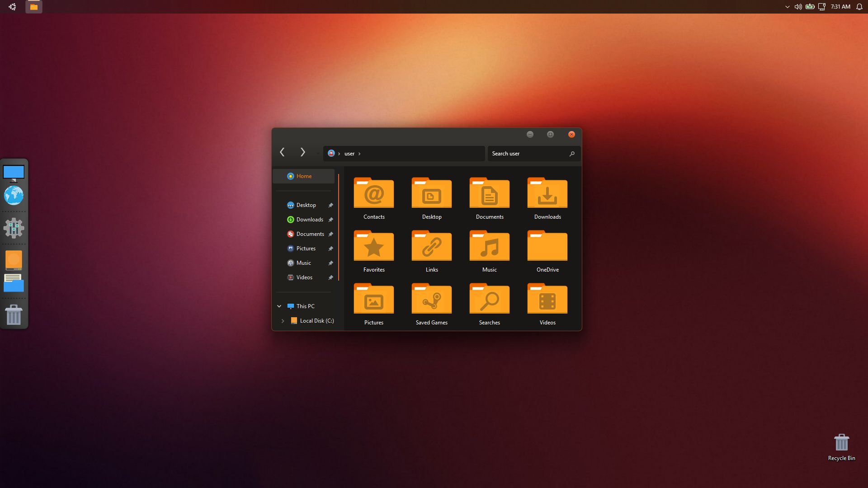The height and width of the screenshot is (488, 868).
Task: Open the Favorites folder
Action: 373,246
